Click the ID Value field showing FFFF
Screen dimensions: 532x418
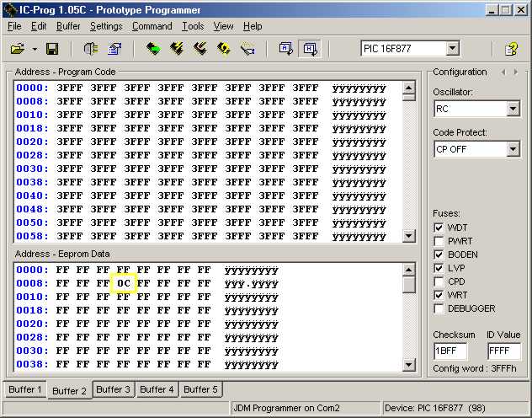504,351
